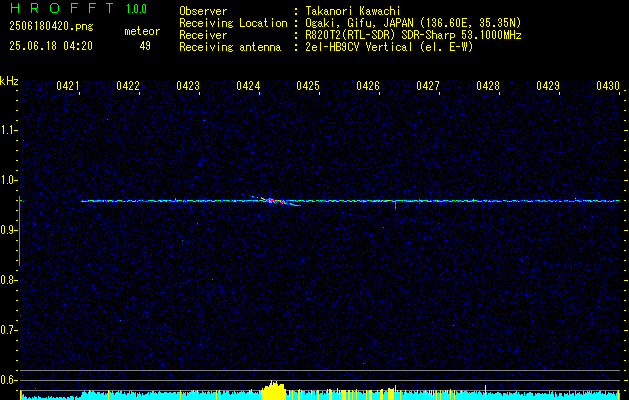
Task: Click the 0.8 kHz frequency axis label
Action: coord(8,280)
